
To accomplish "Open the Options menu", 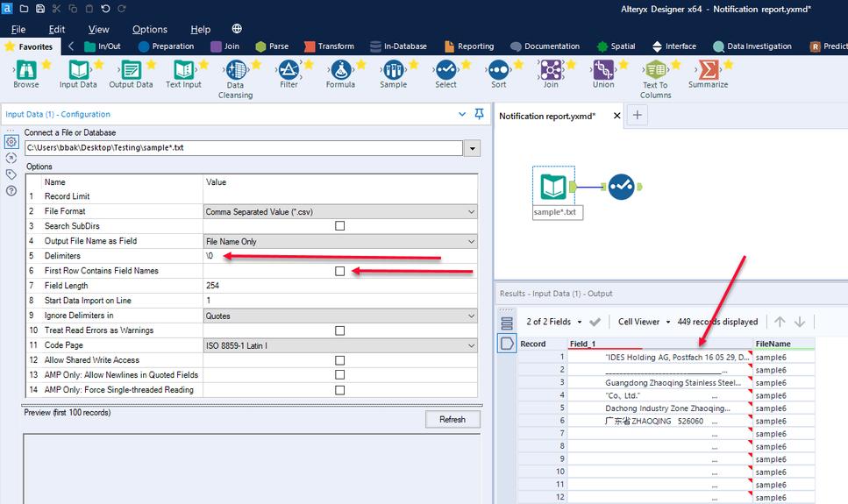I will [149, 29].
